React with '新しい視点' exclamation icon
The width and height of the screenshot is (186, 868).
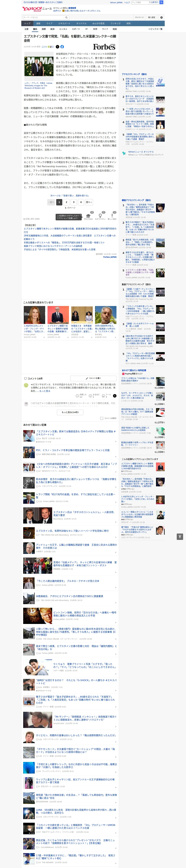coord(112,216)
